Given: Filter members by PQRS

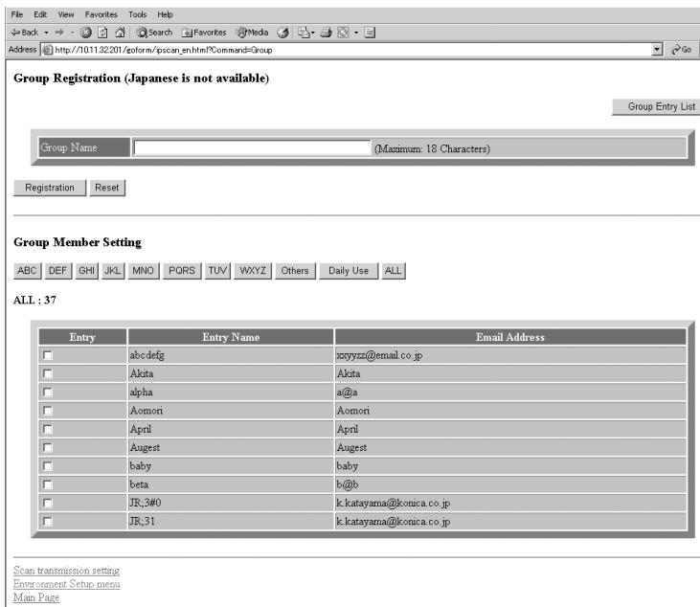Looking at the screenshot, I should (182, 271).
